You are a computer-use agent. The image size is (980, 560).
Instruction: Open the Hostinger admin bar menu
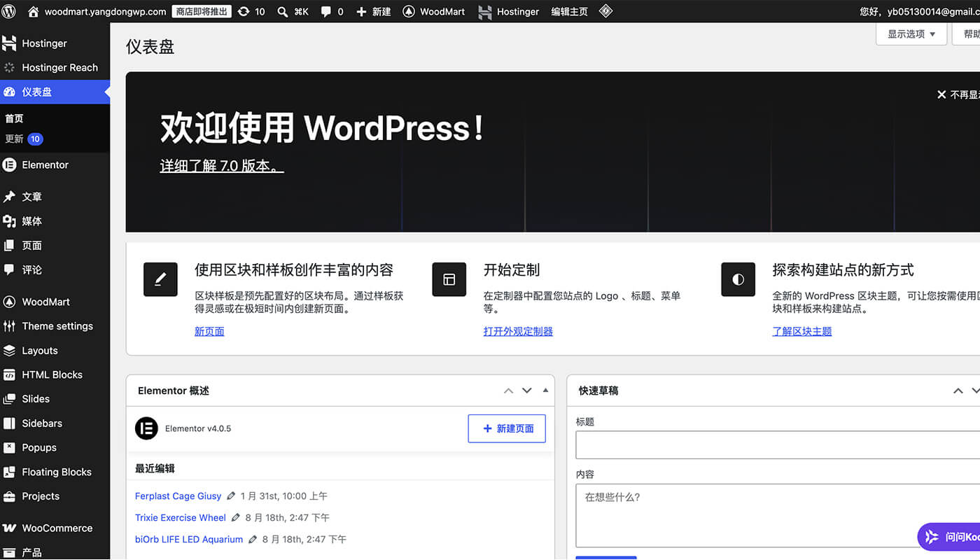pyautogui.click(x=509, y=11)
